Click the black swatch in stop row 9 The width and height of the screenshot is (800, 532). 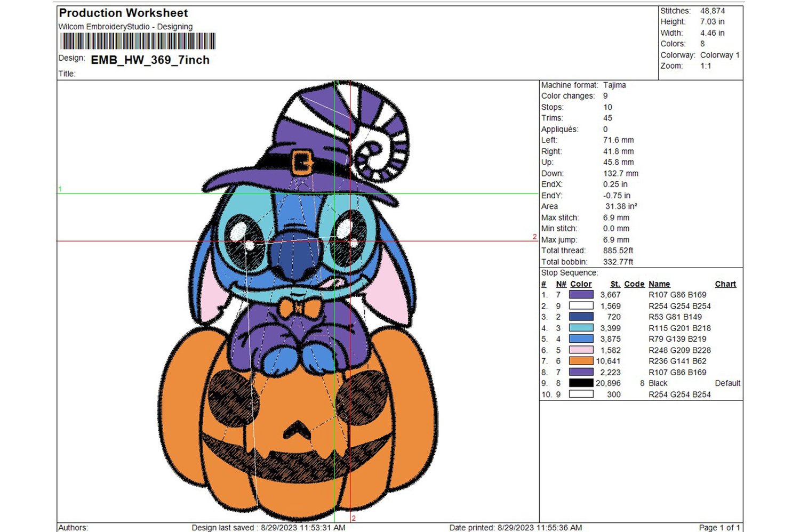point(581,383)
